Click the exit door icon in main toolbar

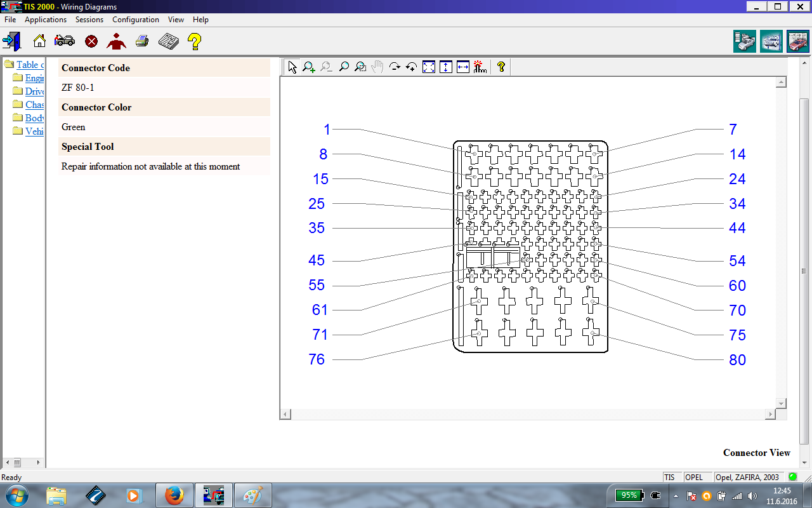click(11, 42)
